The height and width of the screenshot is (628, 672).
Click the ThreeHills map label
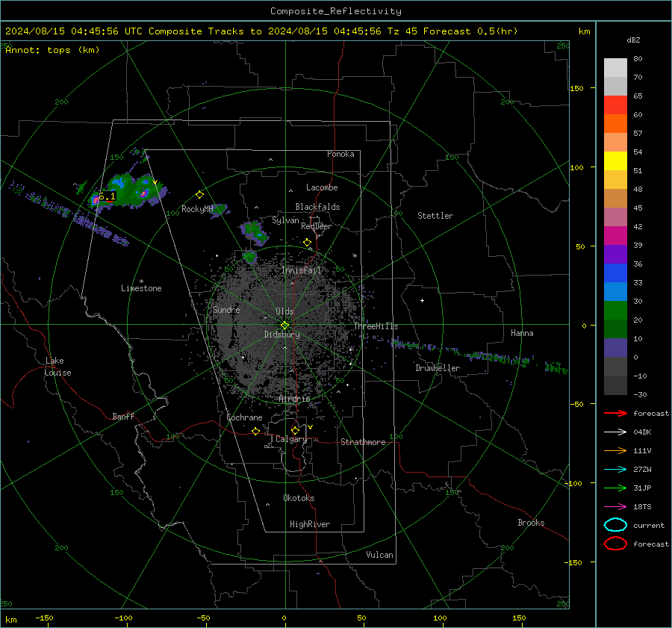(376, 326)
